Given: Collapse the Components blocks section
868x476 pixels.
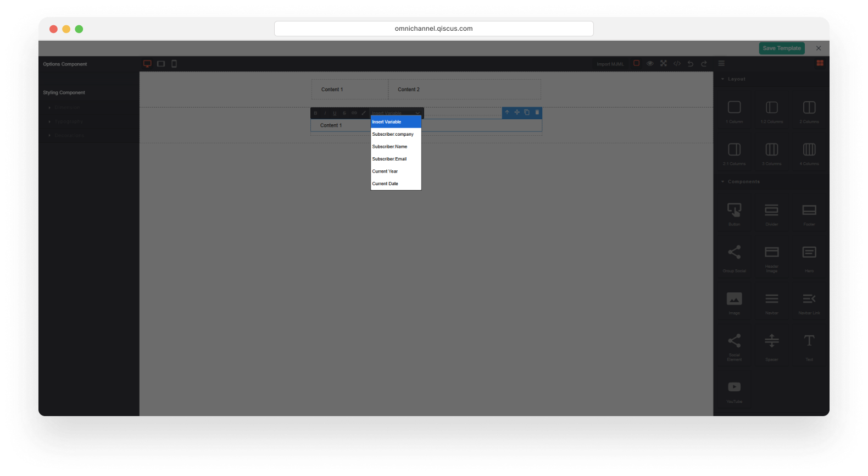Looking at the screenshot, I should pos(771,182).
